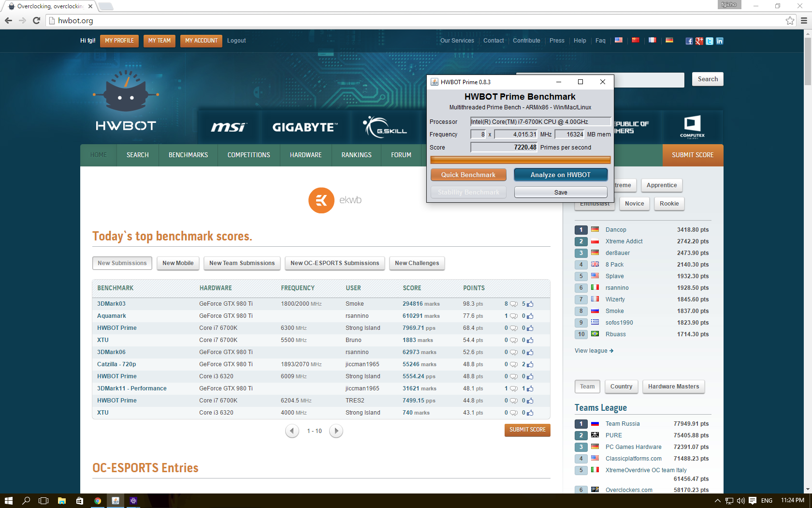Open the GIGABYTE sponsor logo

(305, 127)
